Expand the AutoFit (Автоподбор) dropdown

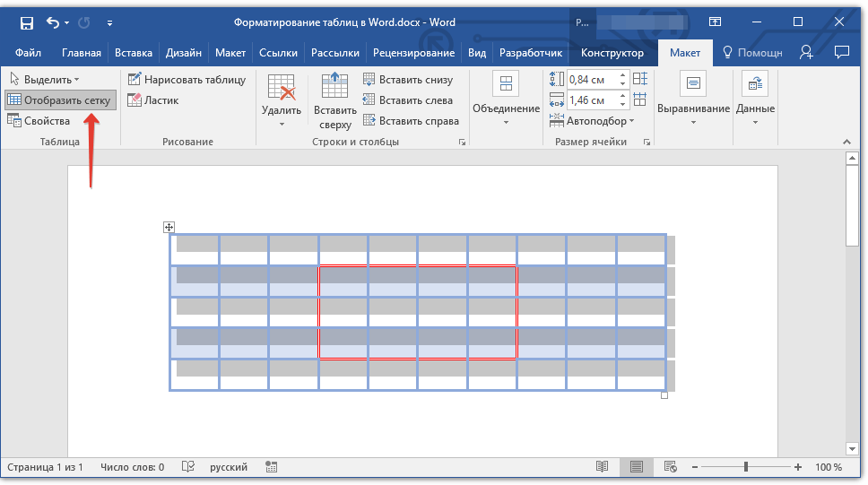599,121
